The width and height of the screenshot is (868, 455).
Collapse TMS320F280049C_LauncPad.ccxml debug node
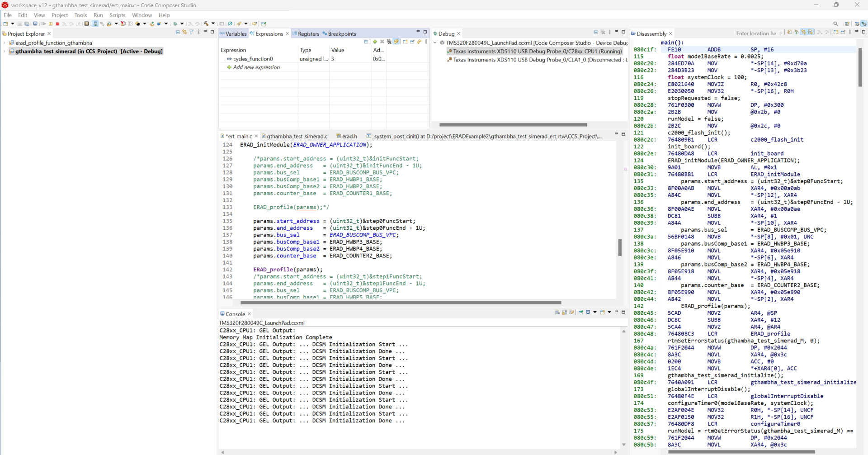click(x=435, y=43)
